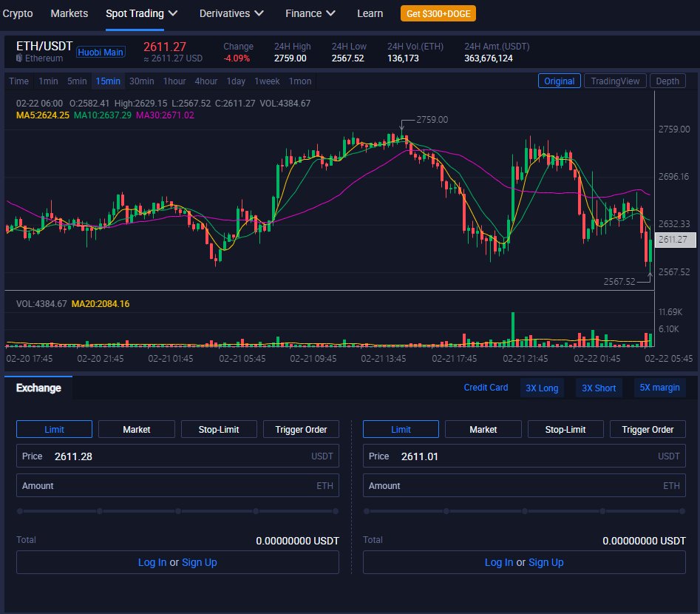Open the TradingView chart view

tap(615, 81)
